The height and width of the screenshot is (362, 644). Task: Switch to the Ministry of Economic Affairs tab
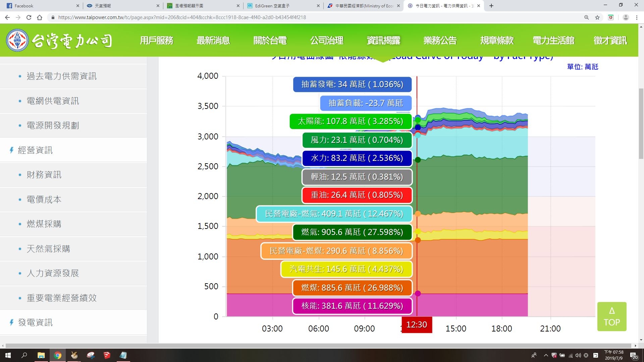point(363,6)
